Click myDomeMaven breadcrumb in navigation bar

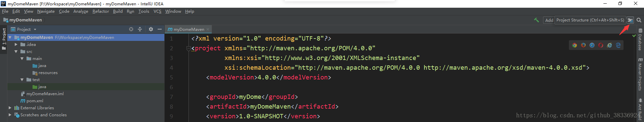pyautogui.click(x=22, y=20)
